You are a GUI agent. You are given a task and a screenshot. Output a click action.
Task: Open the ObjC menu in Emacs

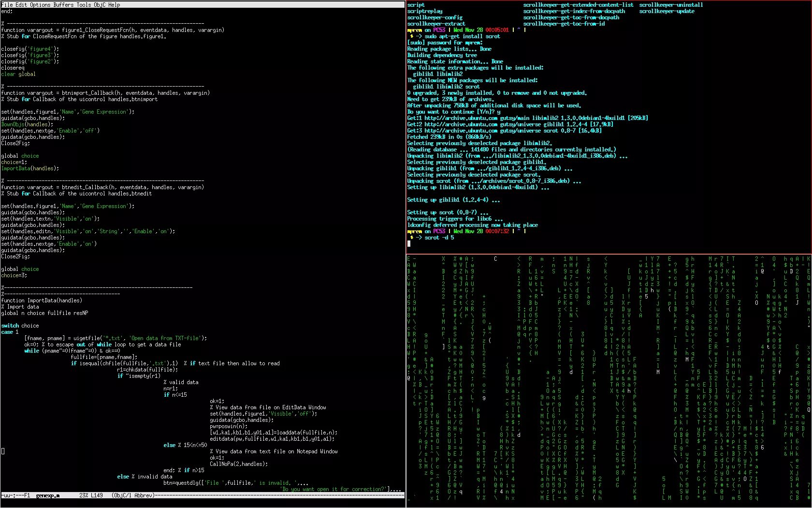(x=100, y=5)
